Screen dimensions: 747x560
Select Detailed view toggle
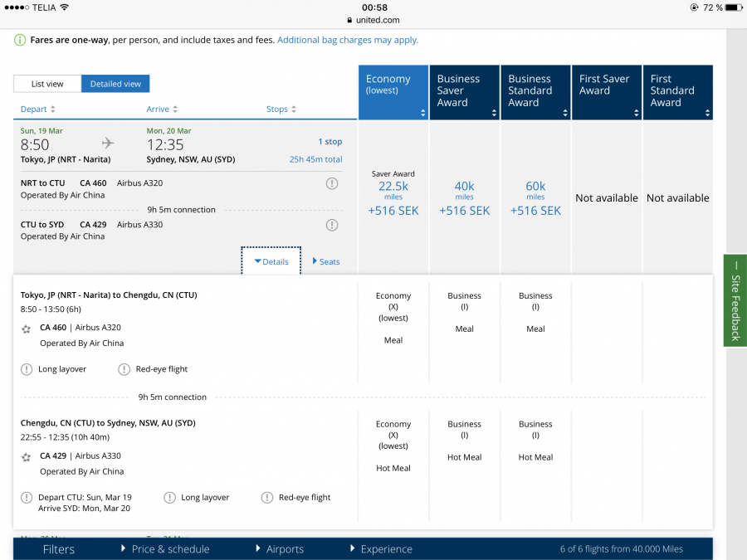click(x=115, y=84)
